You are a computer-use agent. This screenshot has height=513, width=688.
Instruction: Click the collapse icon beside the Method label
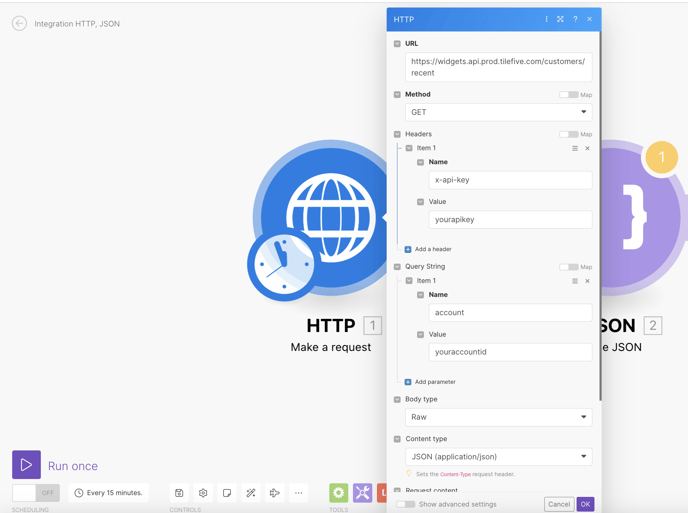pyautogui.click(x=398, y=95)
